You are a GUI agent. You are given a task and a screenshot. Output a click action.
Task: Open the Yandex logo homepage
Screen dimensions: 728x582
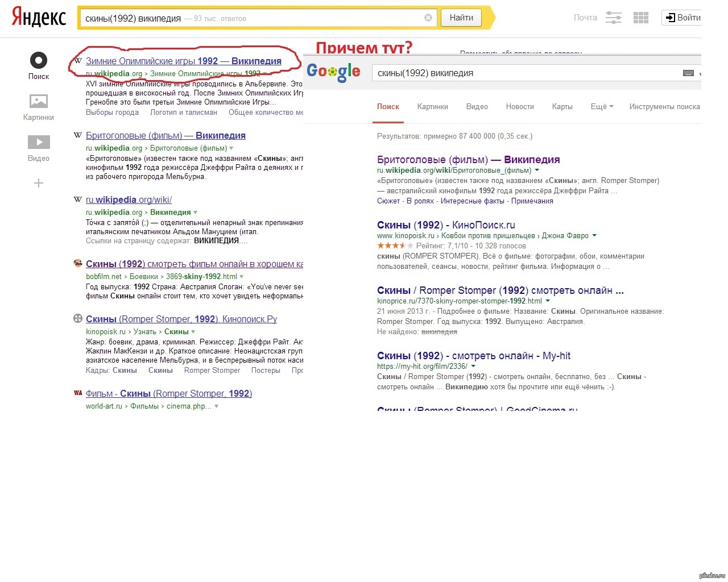coord(39,17)
